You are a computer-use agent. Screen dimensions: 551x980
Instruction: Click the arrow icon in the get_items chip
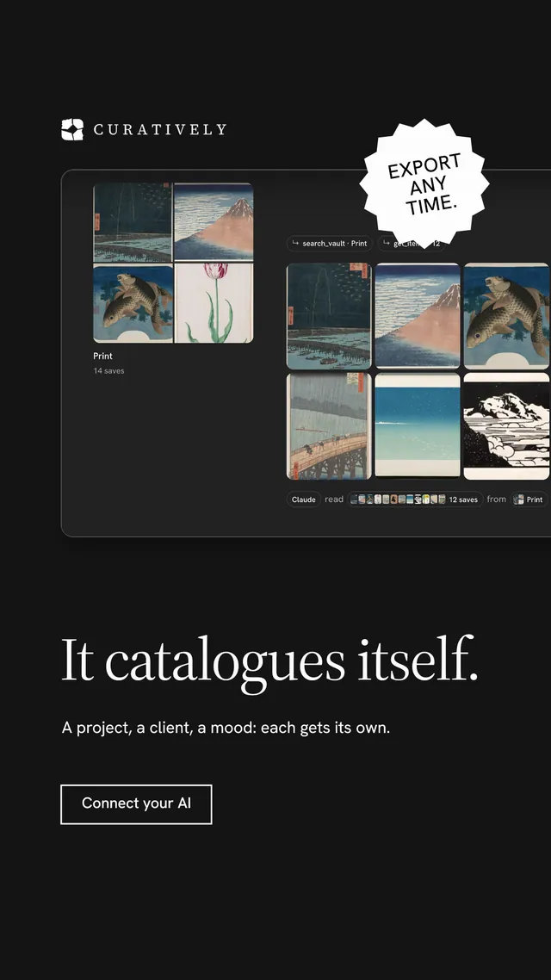[x=387, y=243]
